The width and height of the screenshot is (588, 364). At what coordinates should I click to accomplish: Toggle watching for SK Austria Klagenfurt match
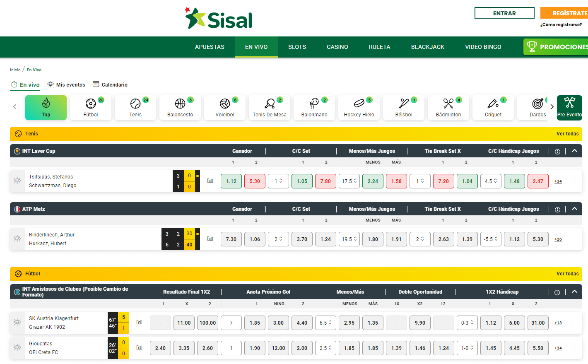click(x=17, y=323)
